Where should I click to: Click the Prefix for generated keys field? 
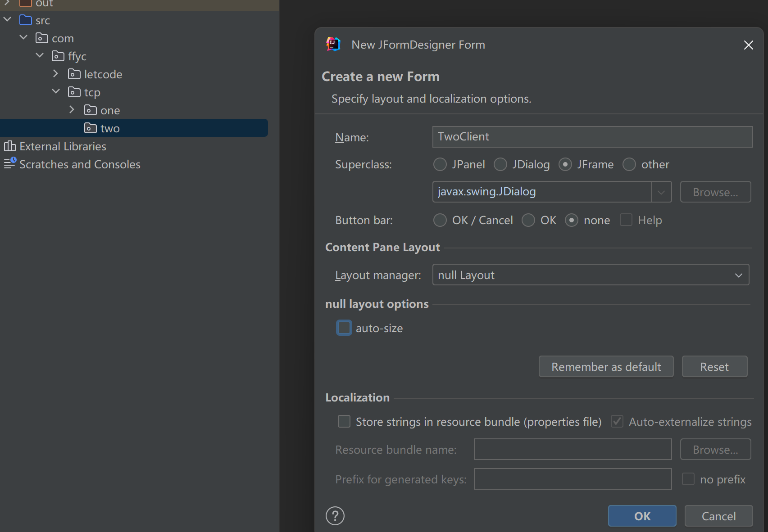click(x=573, y=479)
